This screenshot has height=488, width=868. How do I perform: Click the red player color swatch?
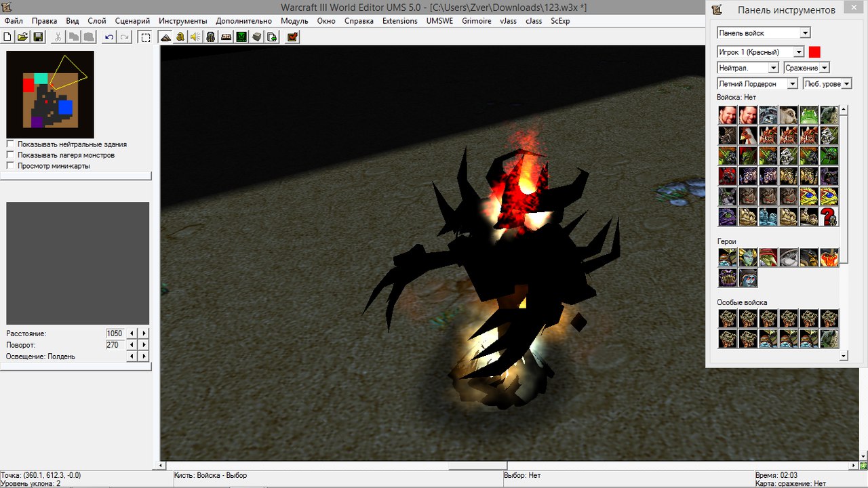click(x=814, y=52)
